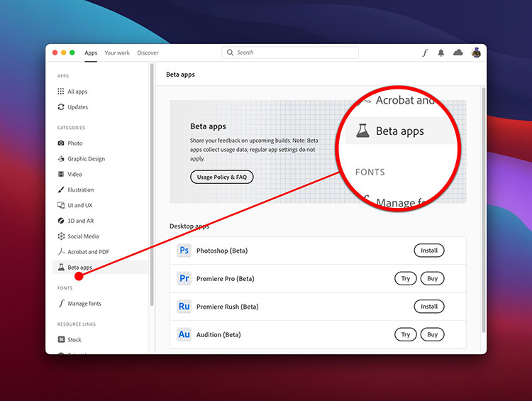Open the Illustration category

click(81, 189)
